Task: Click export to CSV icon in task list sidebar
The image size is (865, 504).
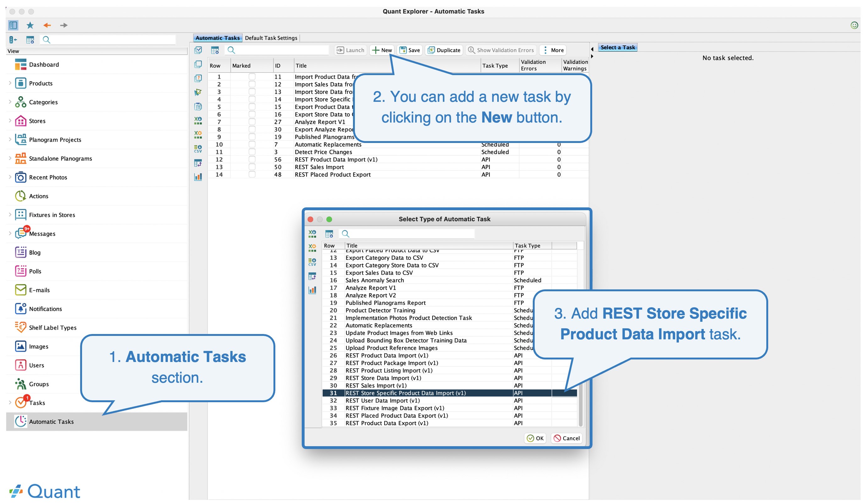Action: click(x=198, y=149)
